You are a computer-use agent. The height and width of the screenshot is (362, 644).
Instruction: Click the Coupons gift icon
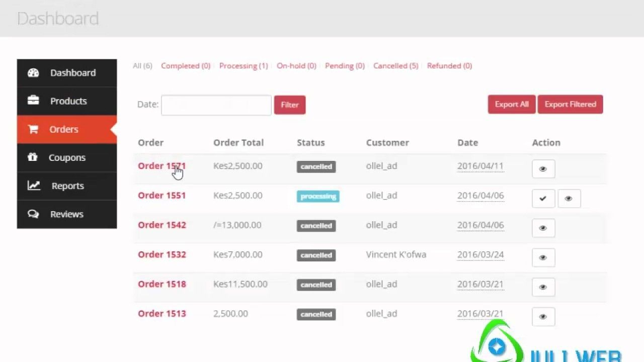pos(33,157)
